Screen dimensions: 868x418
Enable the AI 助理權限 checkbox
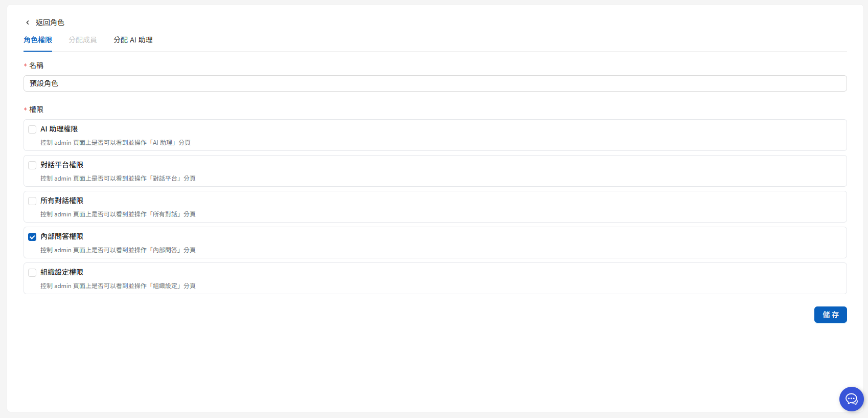tap(32, 129)
